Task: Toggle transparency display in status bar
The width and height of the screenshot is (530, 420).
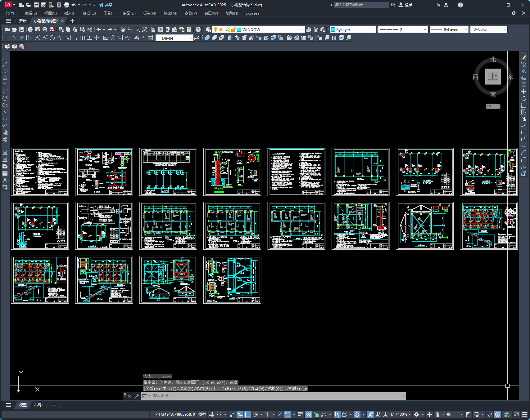Action: click(308, 414)
